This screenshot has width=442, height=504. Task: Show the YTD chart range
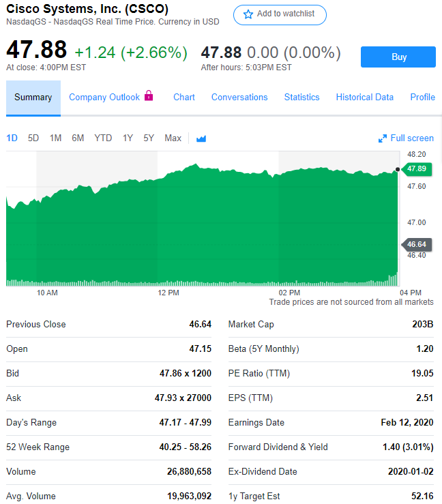pyautogui.click(x=103, y=138)
